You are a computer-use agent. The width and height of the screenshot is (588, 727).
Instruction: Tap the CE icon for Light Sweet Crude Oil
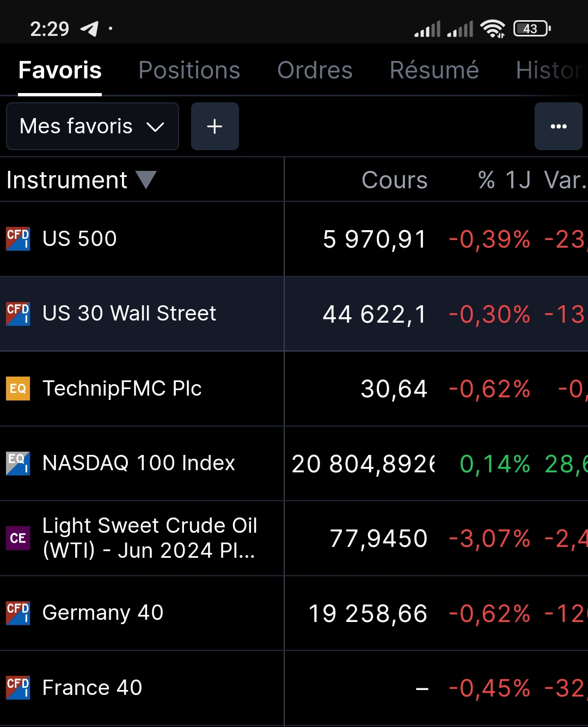click(x=18, y=538)
